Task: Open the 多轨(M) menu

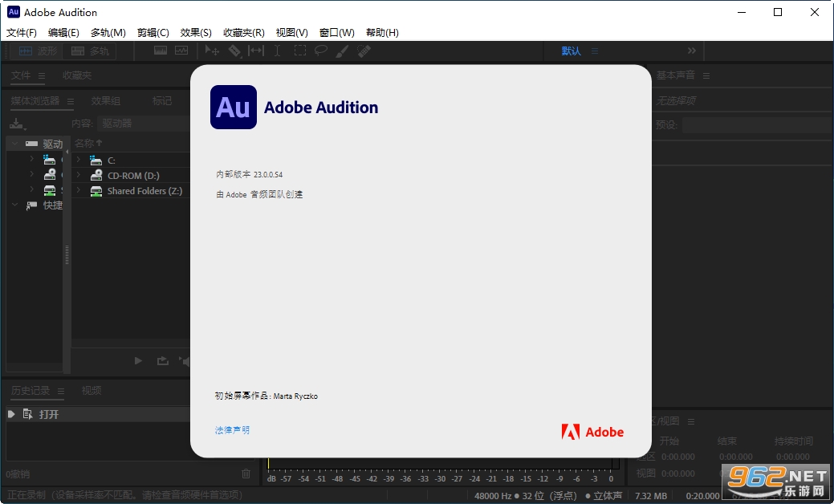Action: pyautogui.click(x=108, y=33)
